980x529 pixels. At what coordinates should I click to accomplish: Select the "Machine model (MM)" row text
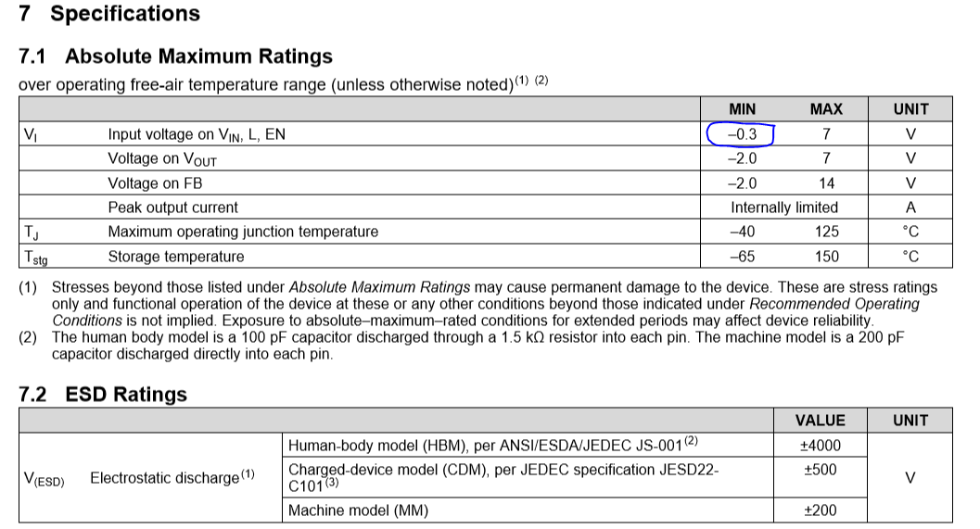(358, 510)
